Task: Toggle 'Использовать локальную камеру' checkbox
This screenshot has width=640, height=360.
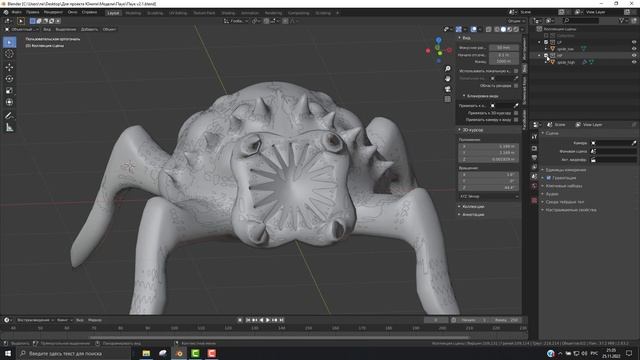Action: tap(516, 71)
